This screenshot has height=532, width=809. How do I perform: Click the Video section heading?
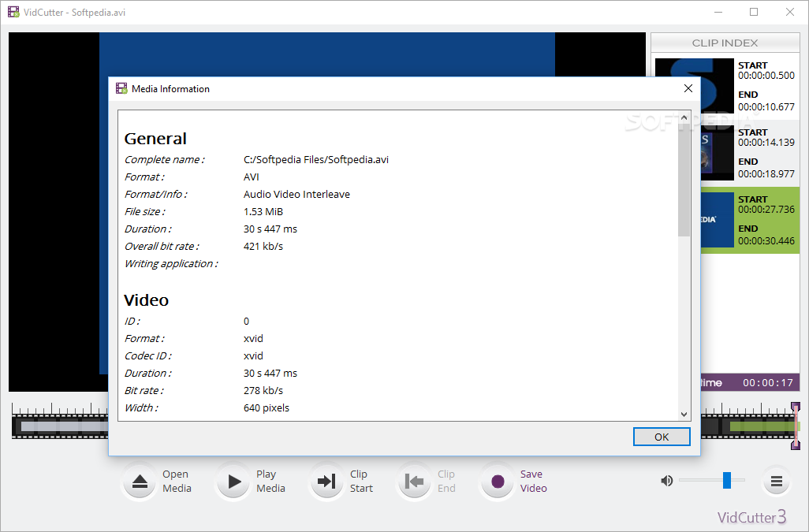coord(146,300)
